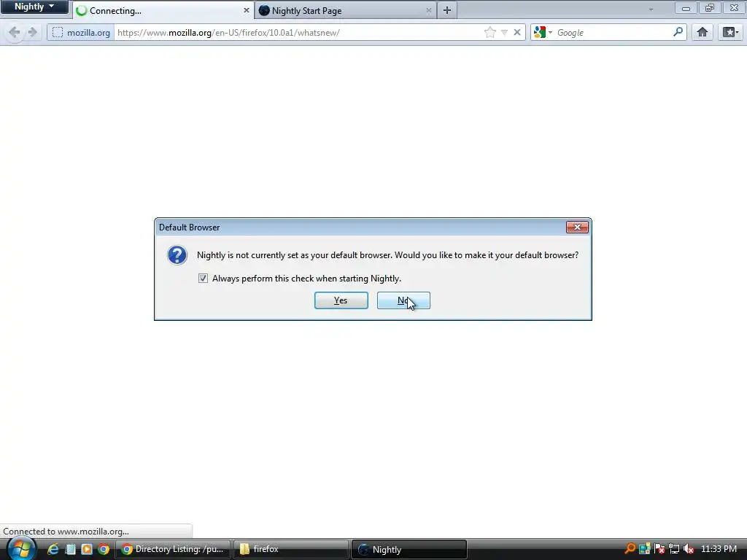Image resolution: width=747 pixels, height=560 pixels.
Task: Launch Chrome from quick launch
Action: tap(104, 549)
